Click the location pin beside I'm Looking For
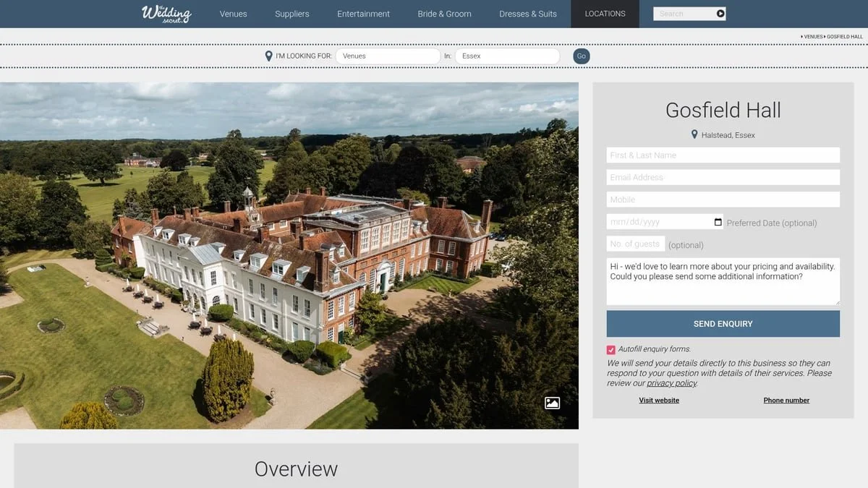The image size is (868, 488). coord(269,56)
